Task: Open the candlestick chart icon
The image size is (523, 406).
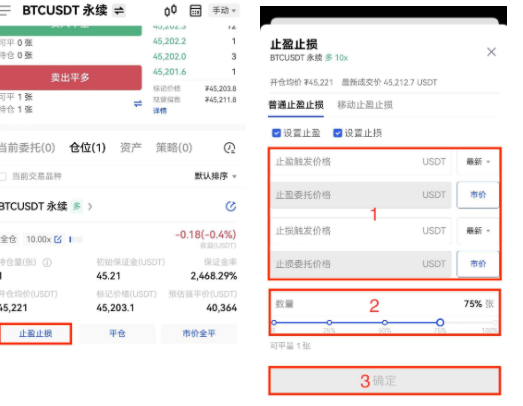Action: tap(170, 11)
